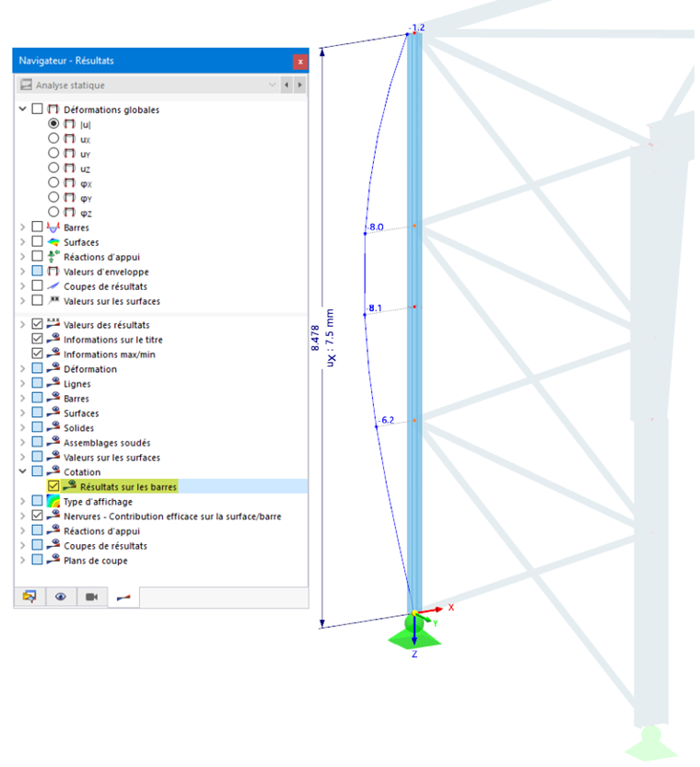
Task: Uncheck Informations max/min checkbox
Action: click(x=37, y=354)
